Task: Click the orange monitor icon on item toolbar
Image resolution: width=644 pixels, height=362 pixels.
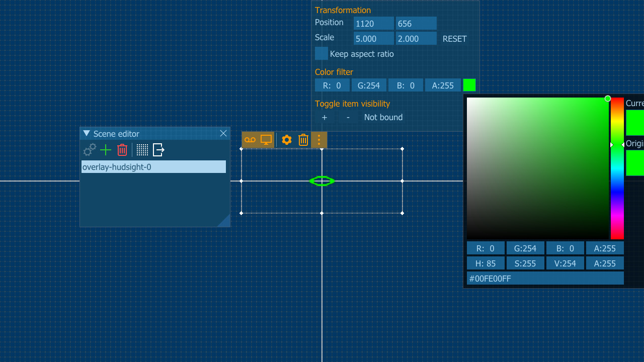Action: tap(266, 140)
